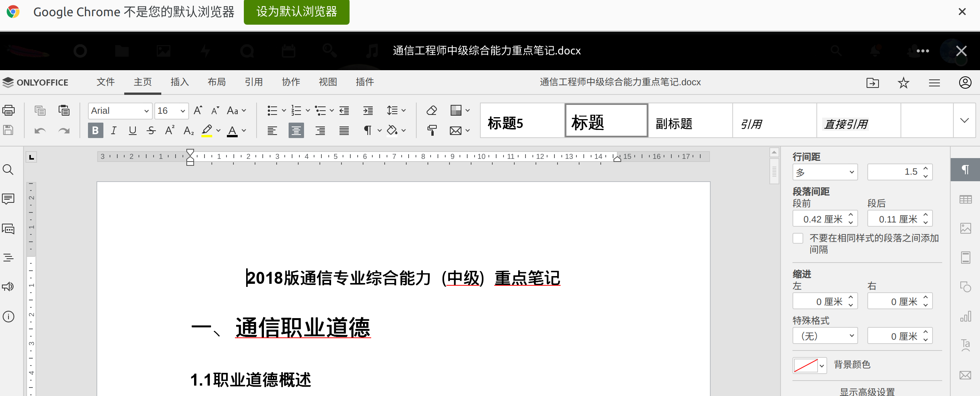Open the 插入 (Insert) tab
980x396 pixels.
coord(180,82)
